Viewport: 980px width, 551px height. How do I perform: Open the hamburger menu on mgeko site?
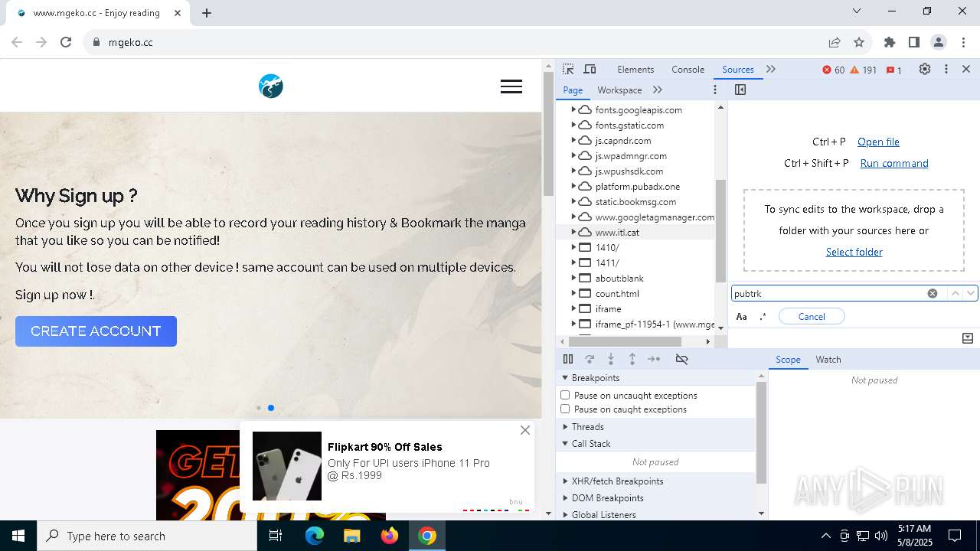click(x=511, y=86)
